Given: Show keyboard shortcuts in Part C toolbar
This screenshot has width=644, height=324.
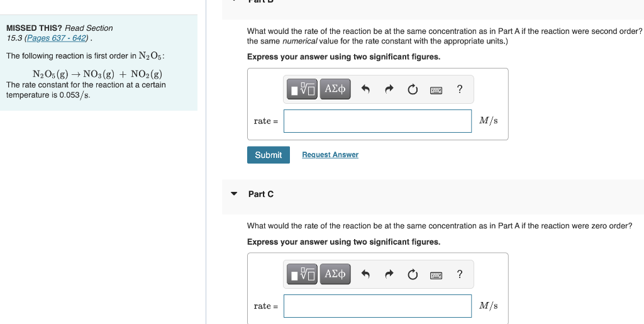Looking at the screenshot, I should [x=436, y=275].
